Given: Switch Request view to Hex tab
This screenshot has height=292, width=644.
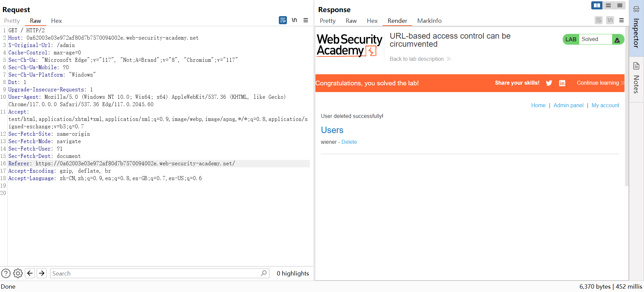Looking at the screenshot, I should [56, 21].
